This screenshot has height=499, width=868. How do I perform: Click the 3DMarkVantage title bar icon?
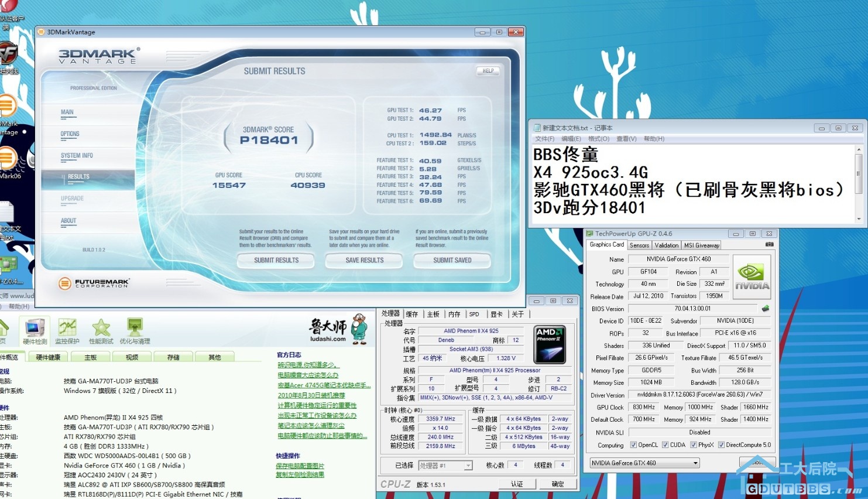pyautogui.click(x=41, y=32)
